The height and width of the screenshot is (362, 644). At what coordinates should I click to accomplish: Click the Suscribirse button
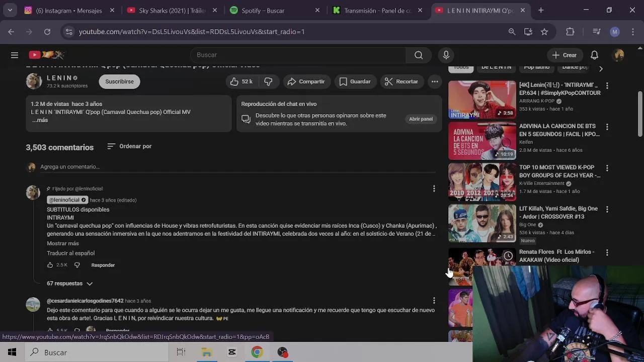[119, 81]
